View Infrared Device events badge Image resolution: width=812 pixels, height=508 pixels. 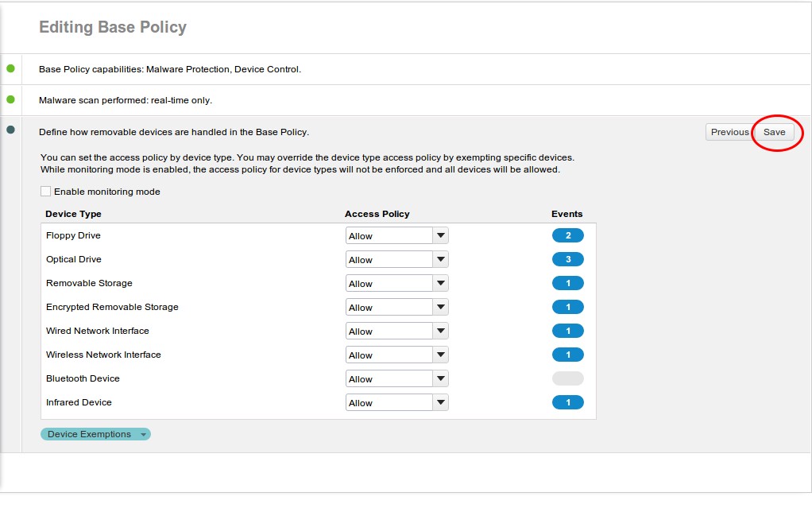coord(567,402)
